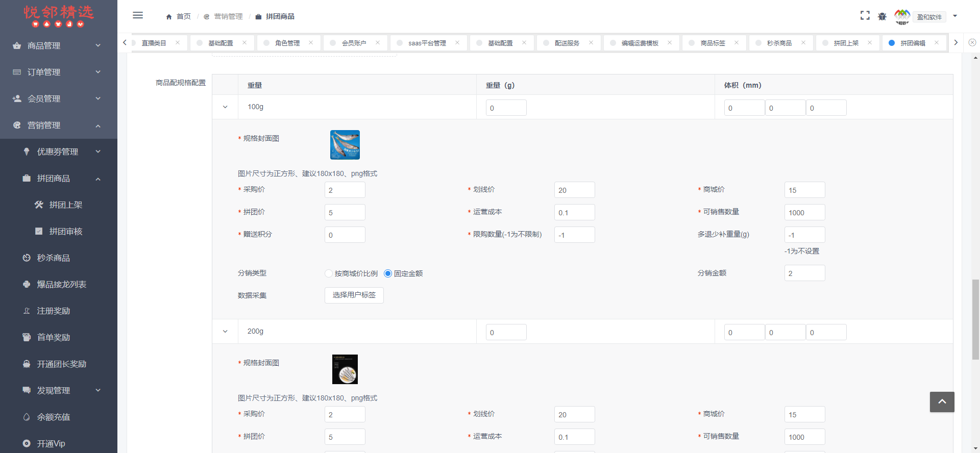Click the 100g 规格封面图 fish thumbnail
The height and width of the screenshot is (453, 980).
coord(345,145)
